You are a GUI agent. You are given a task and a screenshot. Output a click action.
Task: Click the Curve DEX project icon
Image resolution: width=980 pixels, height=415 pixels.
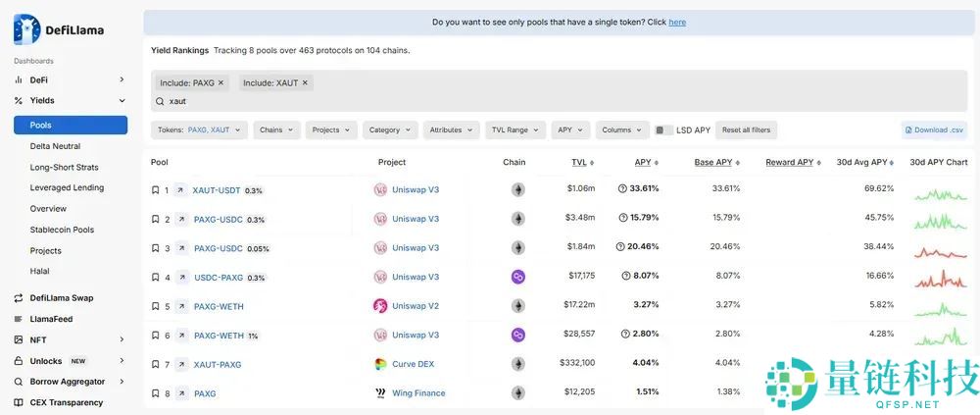pos(380,364)
